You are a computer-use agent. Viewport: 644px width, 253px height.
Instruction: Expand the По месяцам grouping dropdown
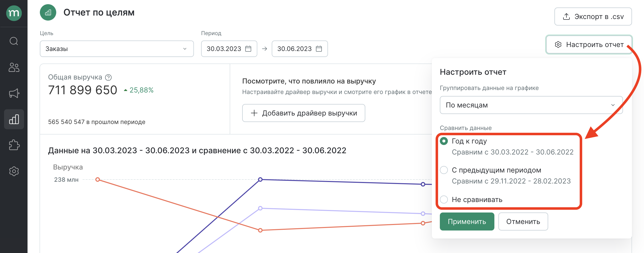click(x=531, y=105)
